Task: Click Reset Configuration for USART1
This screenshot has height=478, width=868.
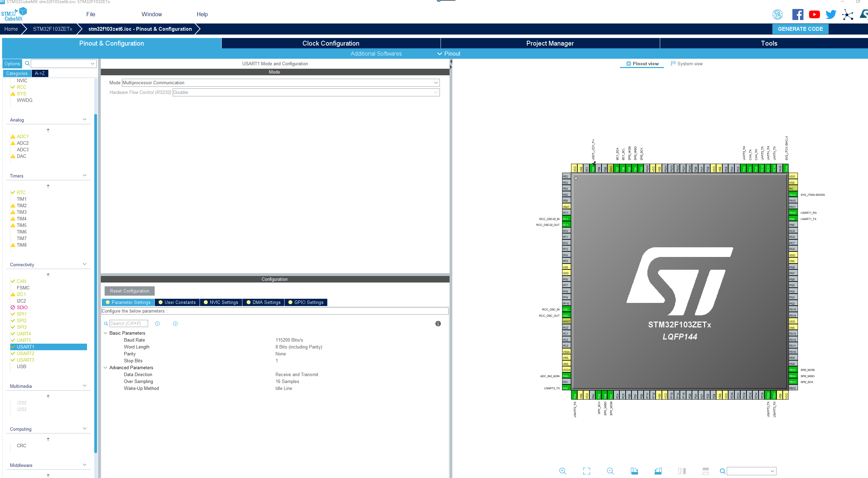Action: [129, 291]
